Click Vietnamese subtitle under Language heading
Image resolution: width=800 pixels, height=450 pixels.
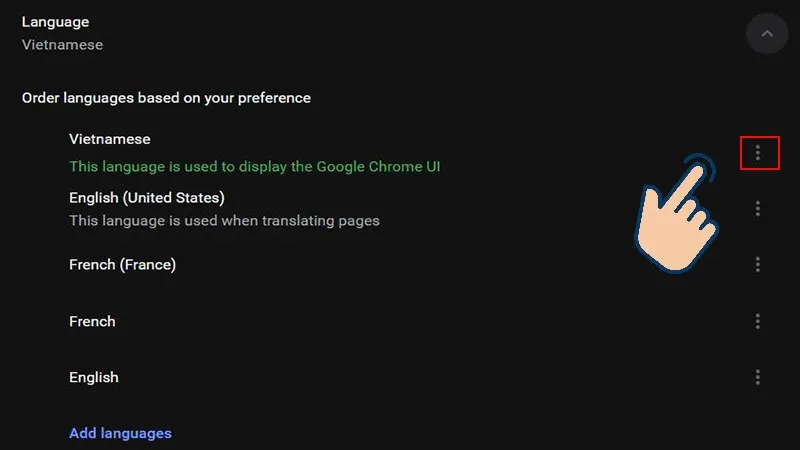62,44
